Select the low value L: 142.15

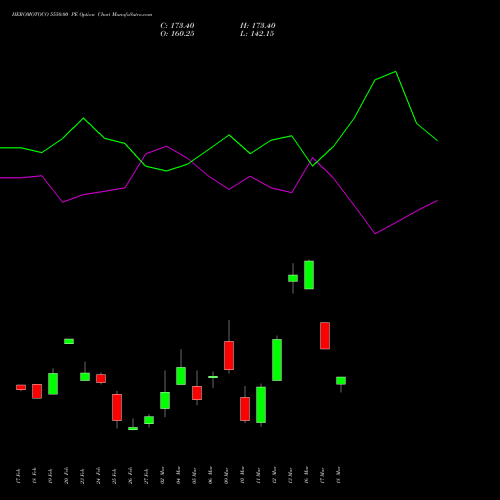pyautogui.click(x=257, y=34)
